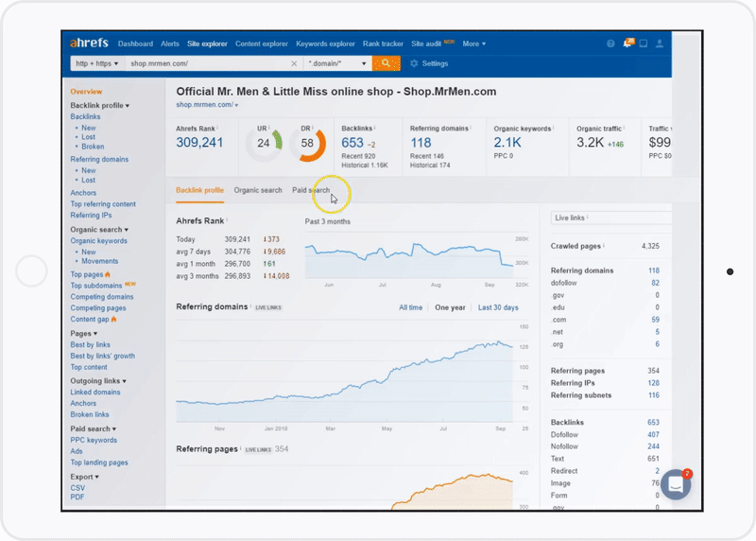756x541 pixels.
Task: Open Competing pages sidebar link
Action: (x=98, y=307)
